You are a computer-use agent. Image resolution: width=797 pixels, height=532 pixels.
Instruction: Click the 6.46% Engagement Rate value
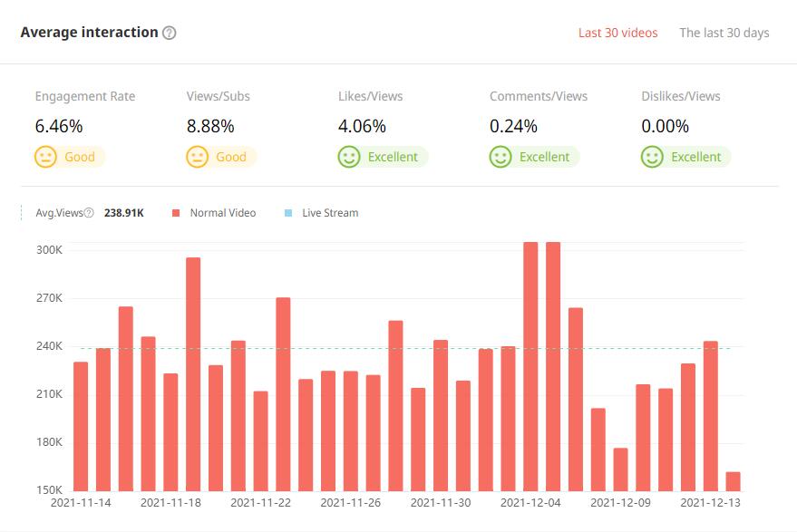(59, 126)
